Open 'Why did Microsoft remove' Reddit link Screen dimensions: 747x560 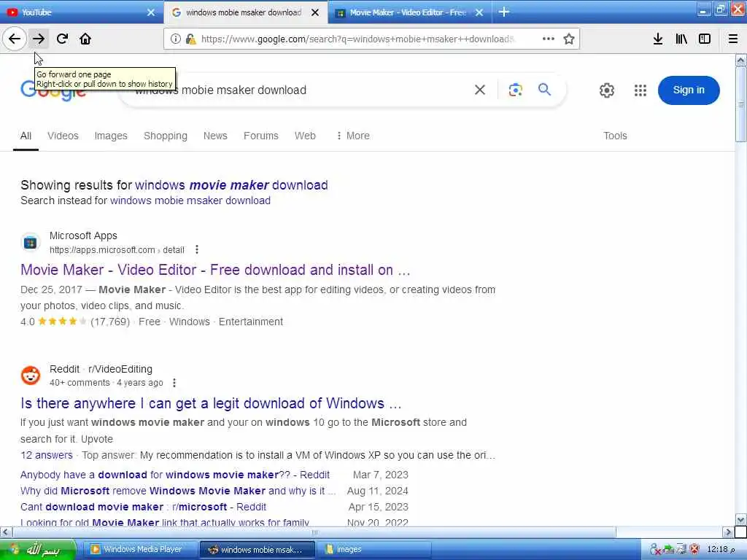(178, 491)
